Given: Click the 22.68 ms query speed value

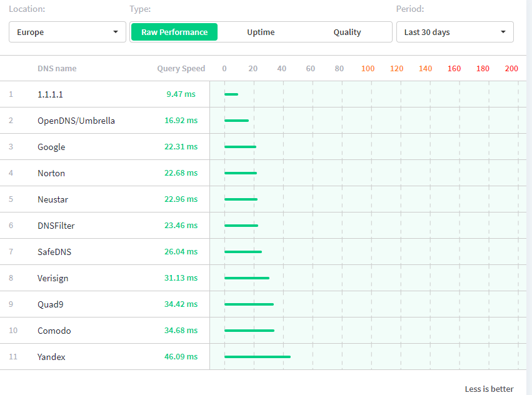Looking at the screenshot, I should [181, 172].
